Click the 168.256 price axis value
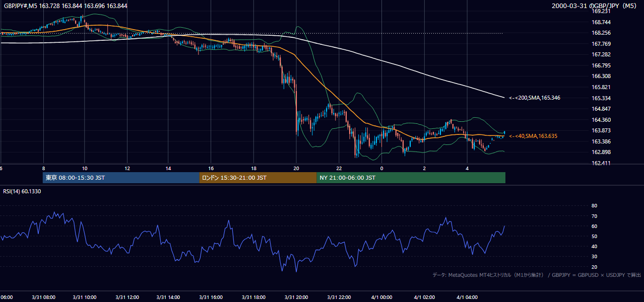 601,33
